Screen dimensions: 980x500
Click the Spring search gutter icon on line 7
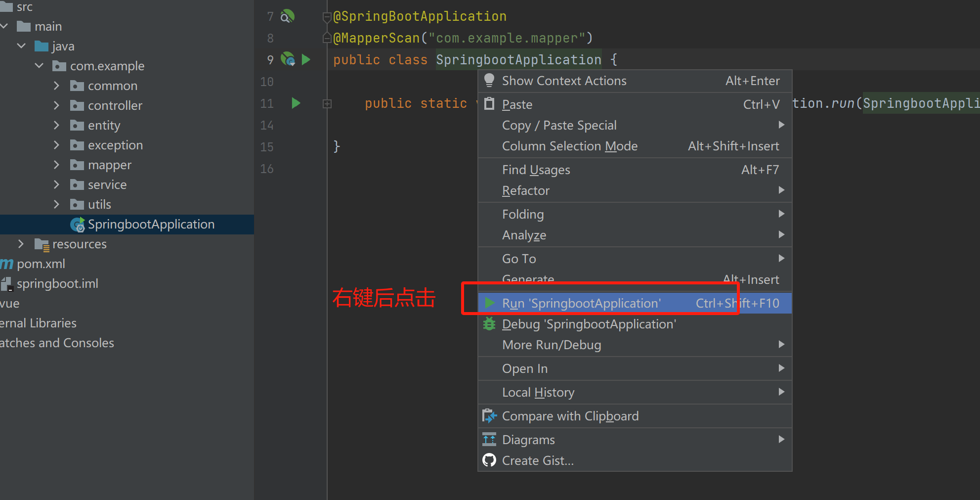pos(287,16)
